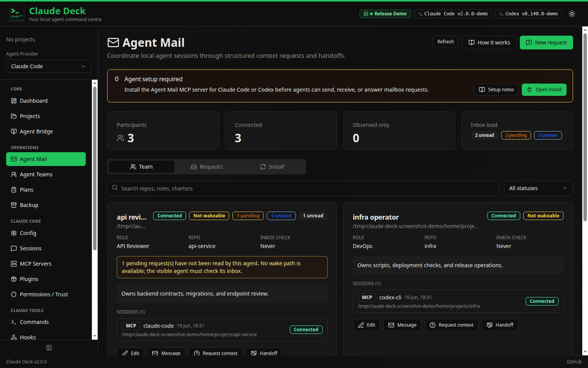Open Permissions / Trust page

coord(46,294)
